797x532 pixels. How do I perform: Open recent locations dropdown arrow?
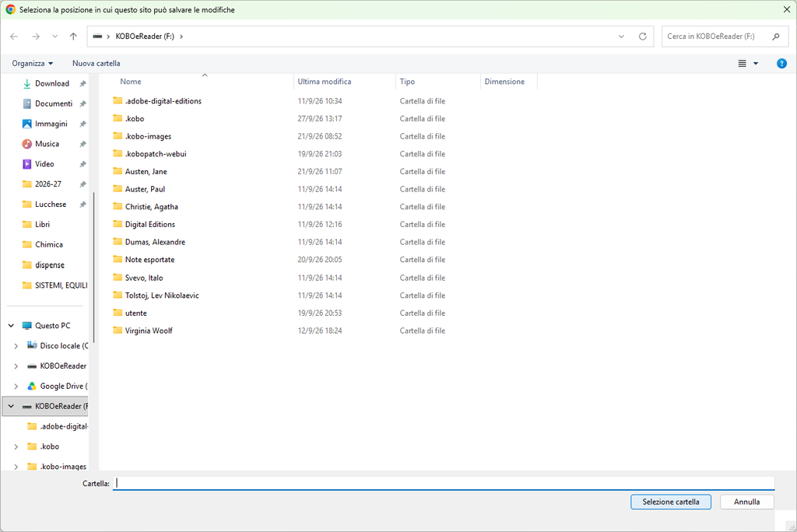point(55,37)
